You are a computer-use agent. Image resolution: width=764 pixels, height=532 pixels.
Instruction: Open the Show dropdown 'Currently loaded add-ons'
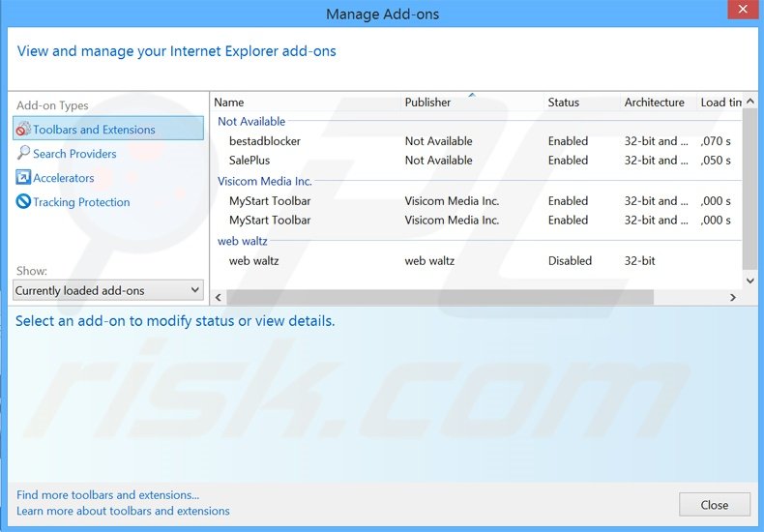108,290
